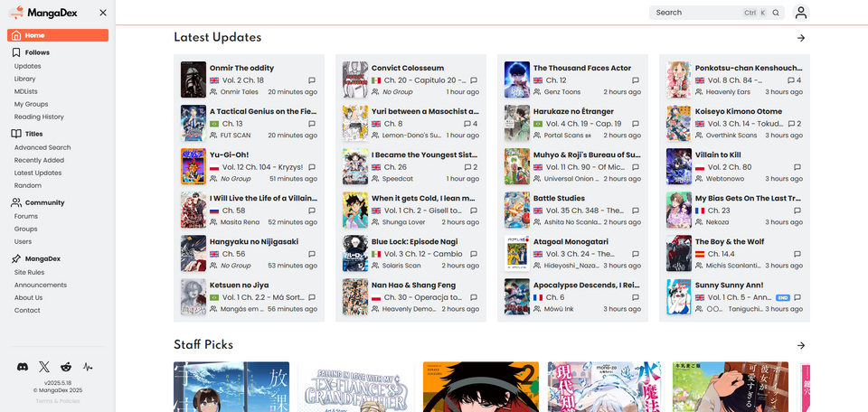The image size is (868, 412).
Task: Open About Us in the sidebar
Action: (28, 298)
